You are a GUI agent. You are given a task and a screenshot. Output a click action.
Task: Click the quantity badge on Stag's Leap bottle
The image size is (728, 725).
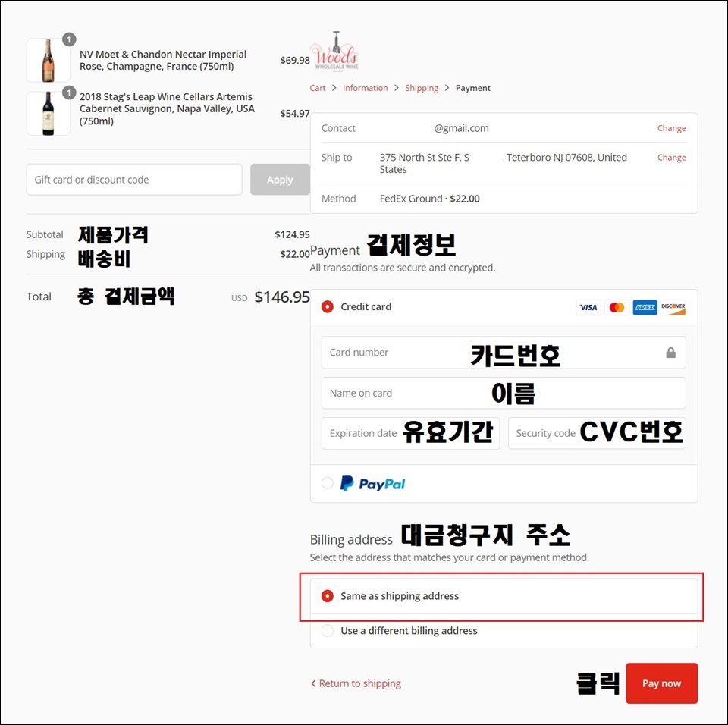tap(69, 93)
